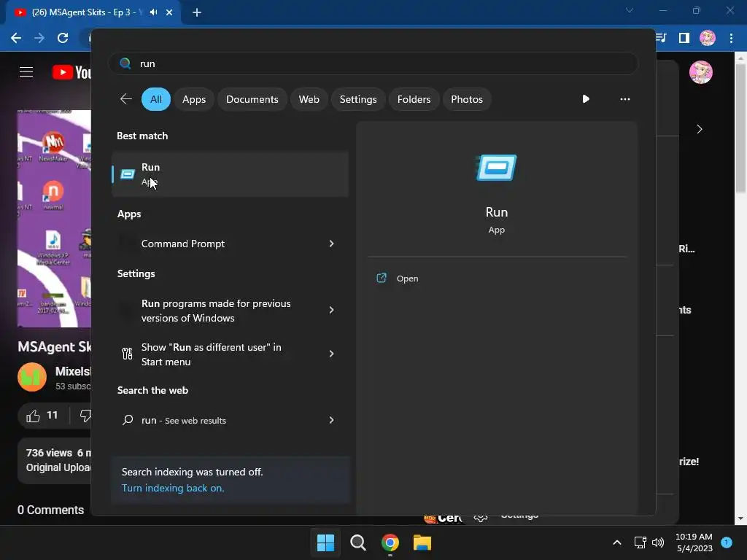Close the MSAgent Skits tab
Image resolution: width=747 pixels, height=560 pixels.
[169, 12]
